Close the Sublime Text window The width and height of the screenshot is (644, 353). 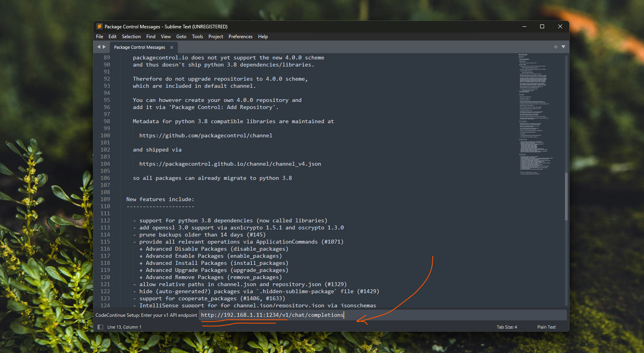pos(560,26)
